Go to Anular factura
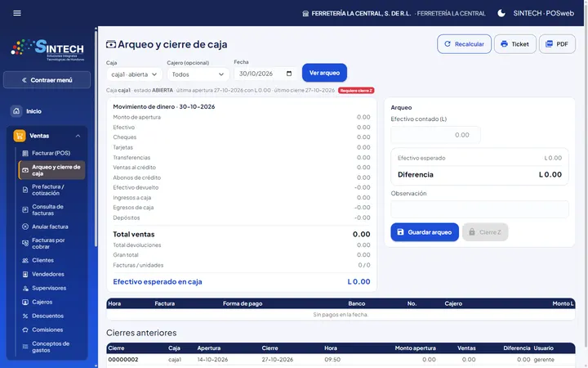The image size is (588, 368). tap(51, 227)
